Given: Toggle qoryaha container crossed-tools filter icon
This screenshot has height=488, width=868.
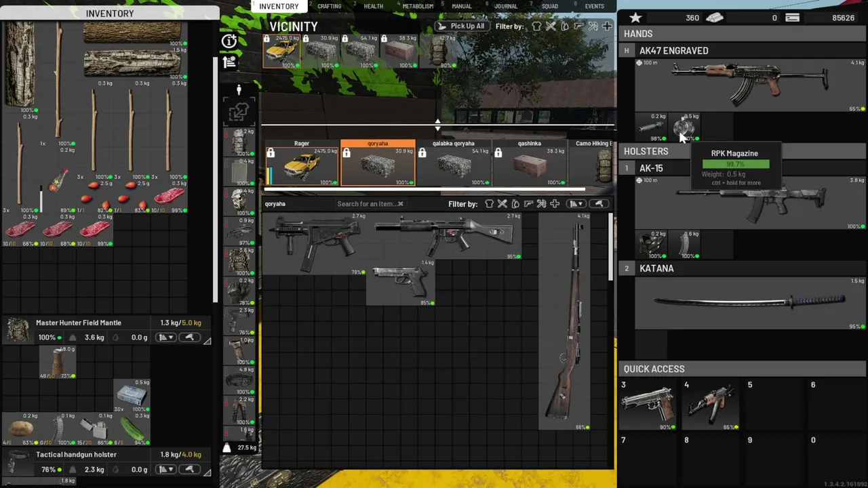Looking at the screenshot, I should (502, 204).
